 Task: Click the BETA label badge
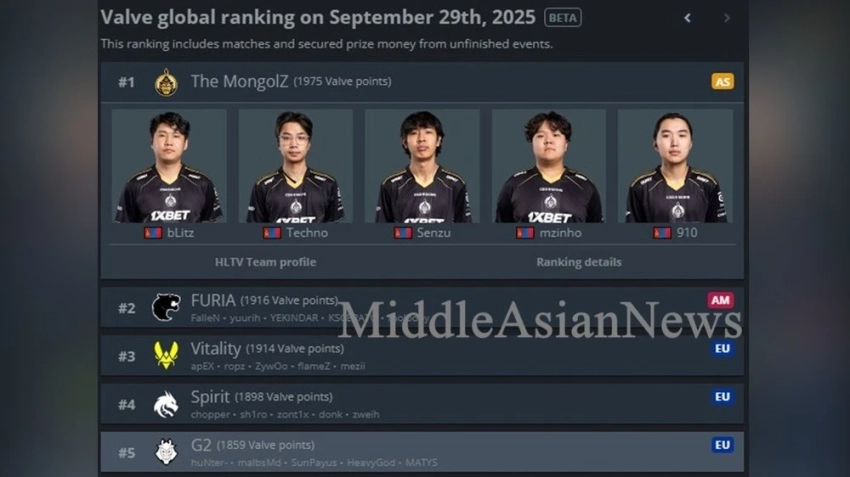click(563, 18)
